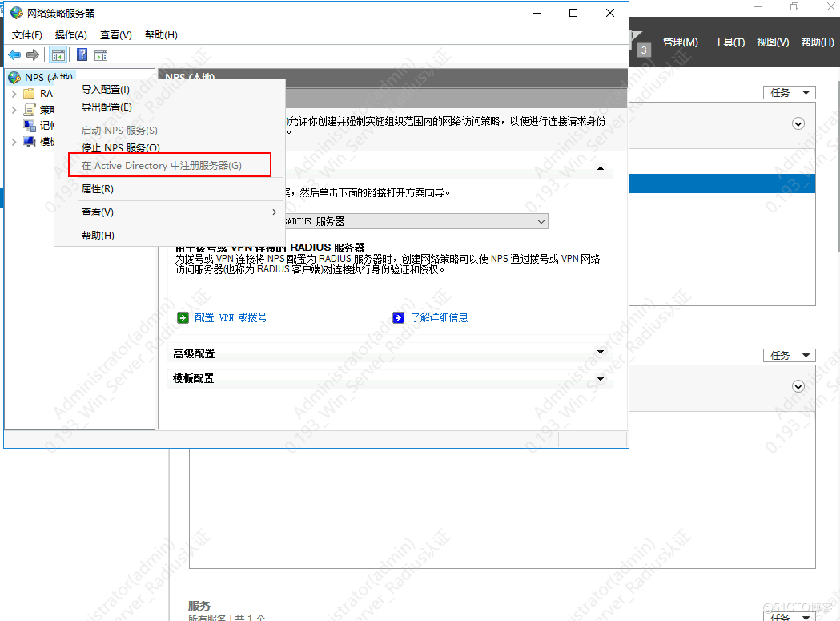Click the notification count badge 3

pos(644,50)
